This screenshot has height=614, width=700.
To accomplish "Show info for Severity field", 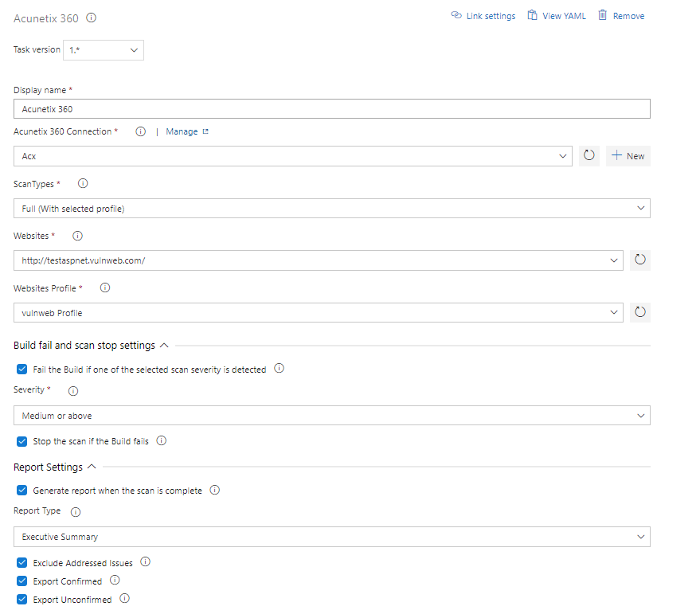I will coord(73,391).
